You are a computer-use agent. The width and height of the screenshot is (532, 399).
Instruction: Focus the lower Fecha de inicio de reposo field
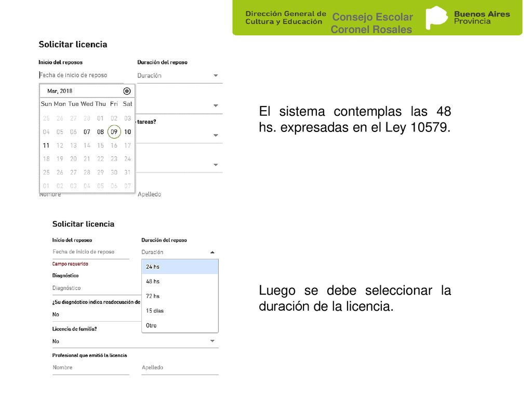[x=90, y=252]
